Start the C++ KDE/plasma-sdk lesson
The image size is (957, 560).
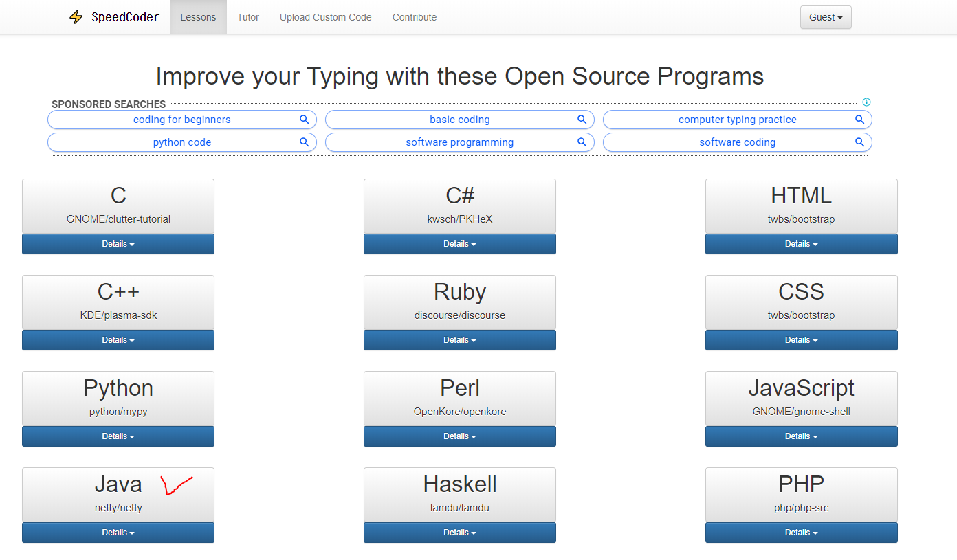coord(118,302)
